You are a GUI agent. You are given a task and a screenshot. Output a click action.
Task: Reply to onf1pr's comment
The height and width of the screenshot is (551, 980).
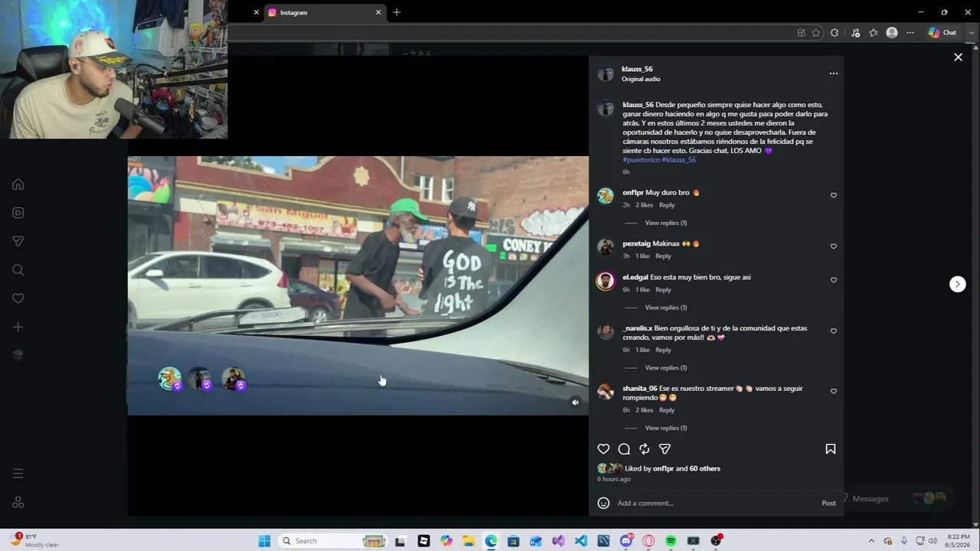667,205
